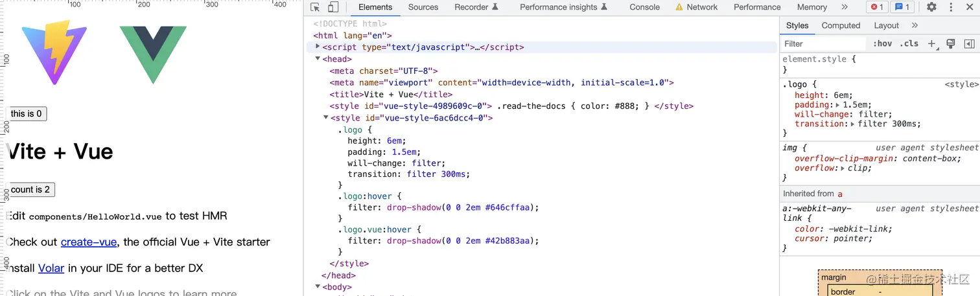Show more DevTools main tabs
This screenshot has width=980, height=296.
[845, 7]
